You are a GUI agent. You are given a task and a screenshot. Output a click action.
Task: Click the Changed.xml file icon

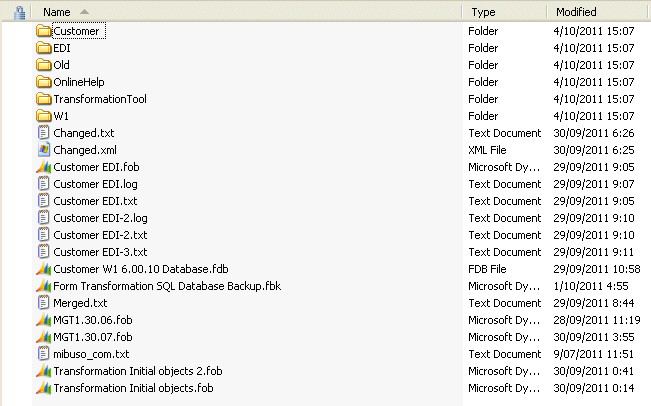click(x=44, y=150)
